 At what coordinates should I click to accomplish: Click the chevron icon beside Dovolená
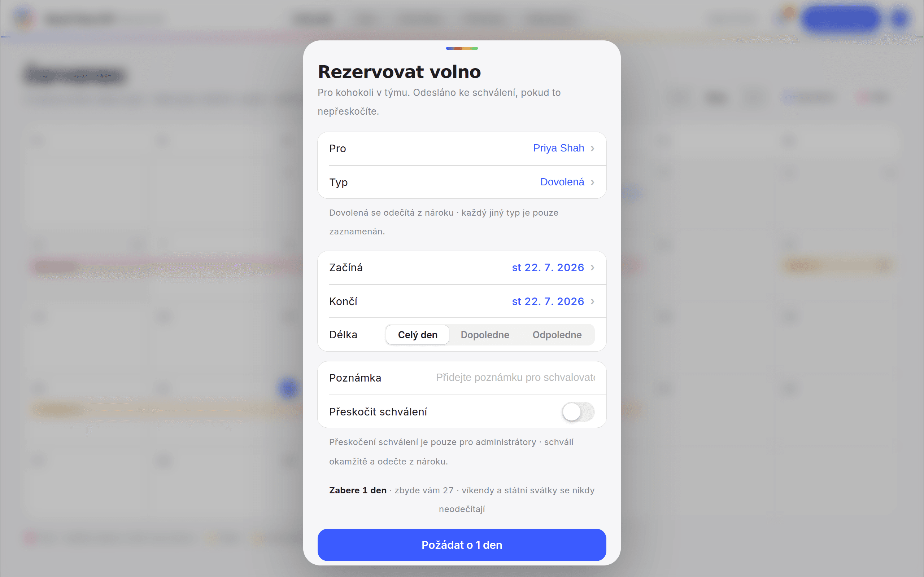[x=592, y=182]
